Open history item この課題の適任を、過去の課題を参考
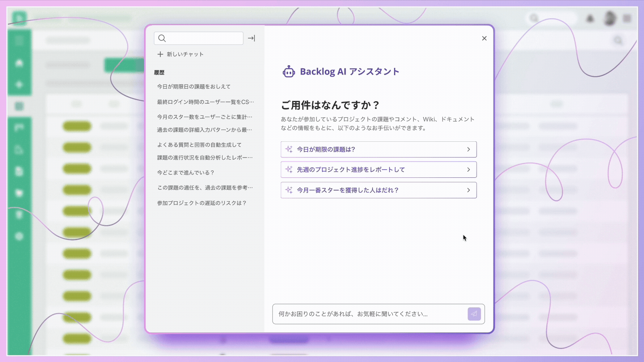Image resolution: width=644 pixels, height=362 pixels. point(205,188)
